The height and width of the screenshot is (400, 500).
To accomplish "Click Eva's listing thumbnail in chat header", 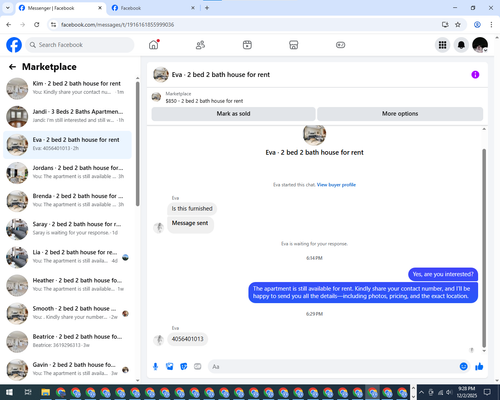I will coord(161,75).
